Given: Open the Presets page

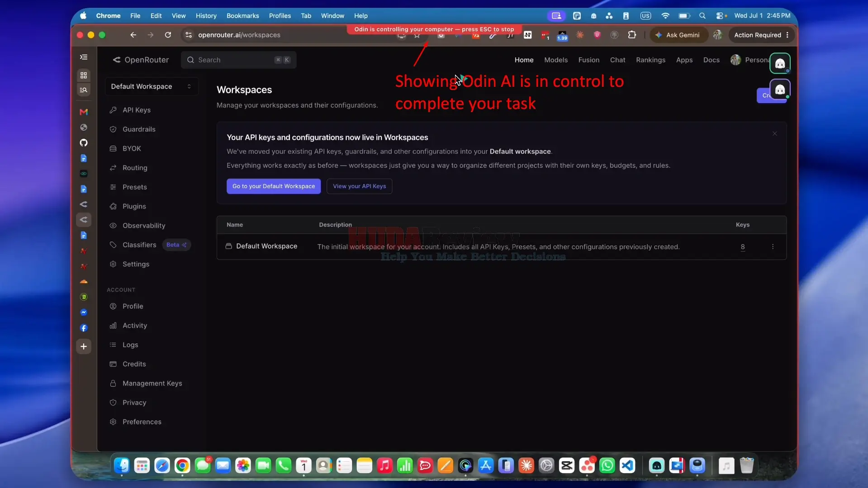Looking at the screenshot, I should (134, 187).
